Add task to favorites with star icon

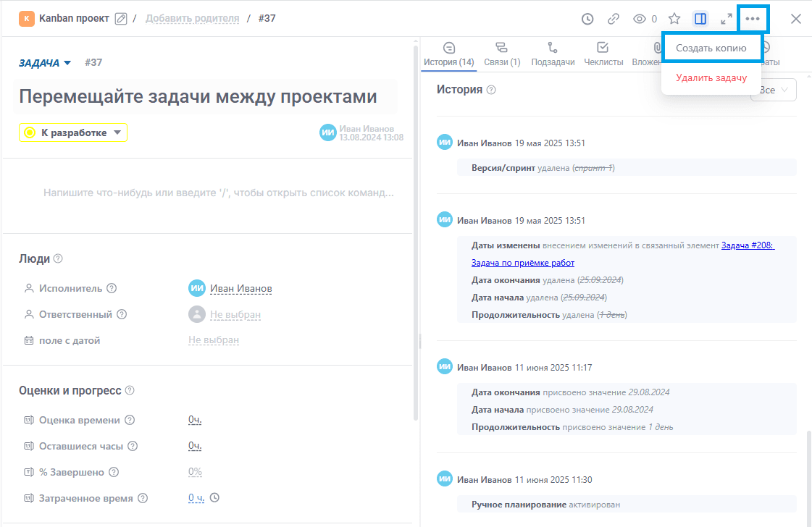[674, 19]
